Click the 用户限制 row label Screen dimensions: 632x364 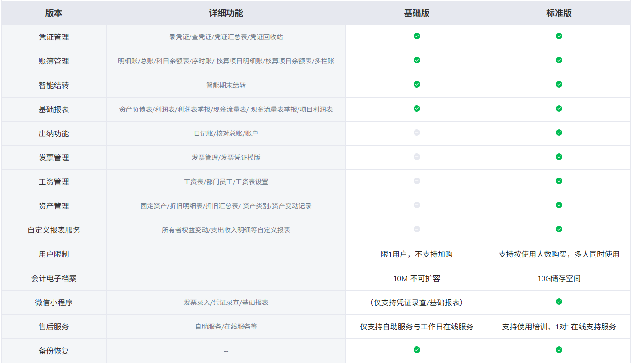[54, 255]
